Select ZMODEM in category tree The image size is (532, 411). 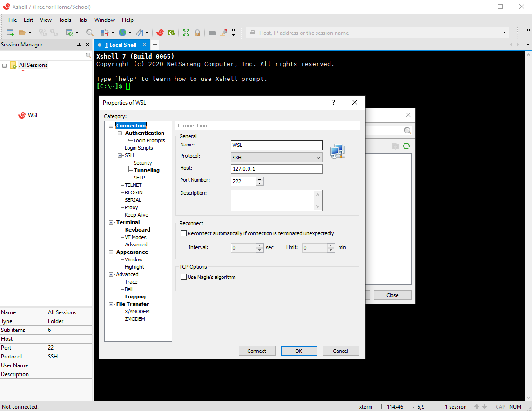pyautogui.click(x=135, y=319)
